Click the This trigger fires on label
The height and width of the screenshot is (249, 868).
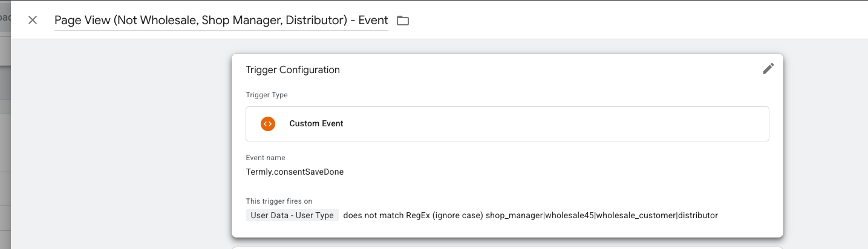279,201
